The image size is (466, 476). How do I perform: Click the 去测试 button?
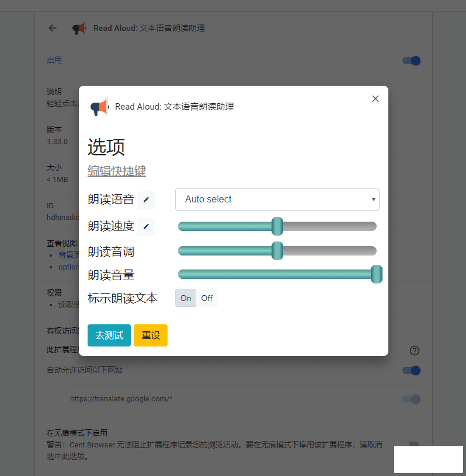(109, 335)
